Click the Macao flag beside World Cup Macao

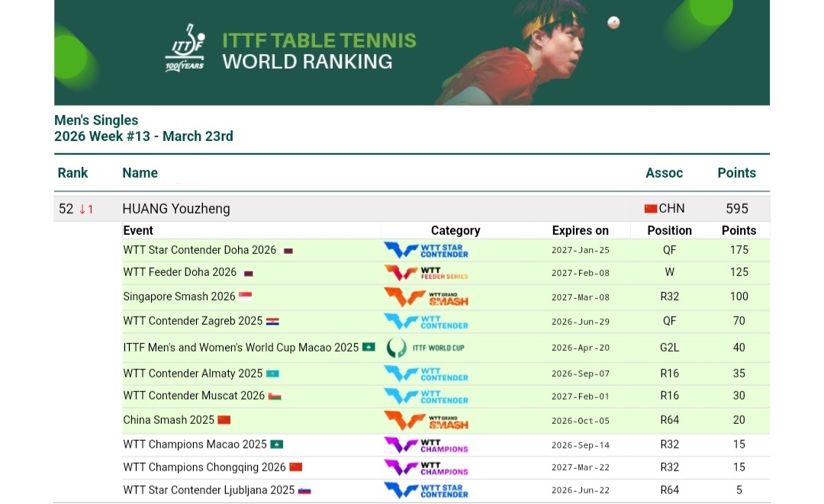coord(369,347)
